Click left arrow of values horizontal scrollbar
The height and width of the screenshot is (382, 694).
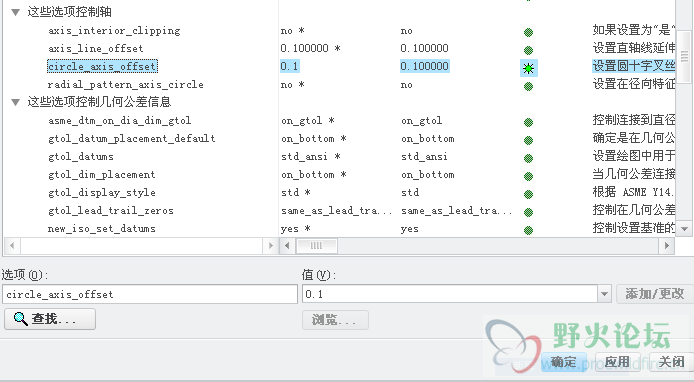coord(287,246)
